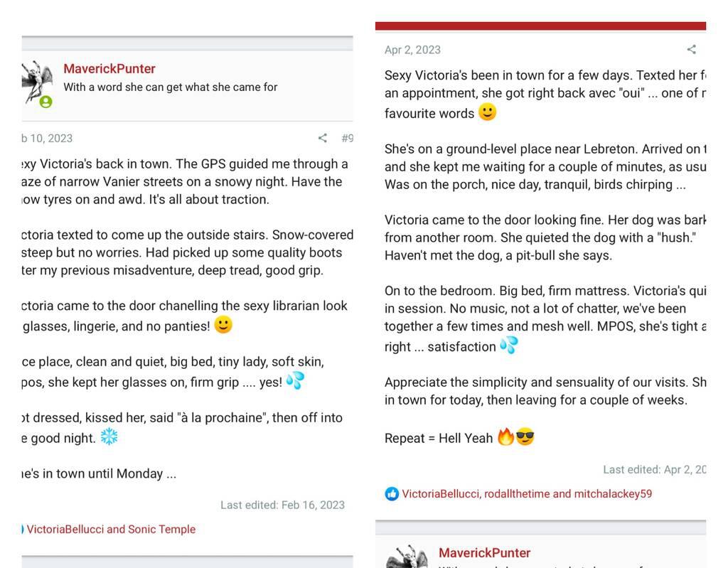Click the sunglasses face emoji
Screen dimensions: 728x568
click(x=525, y=437)
